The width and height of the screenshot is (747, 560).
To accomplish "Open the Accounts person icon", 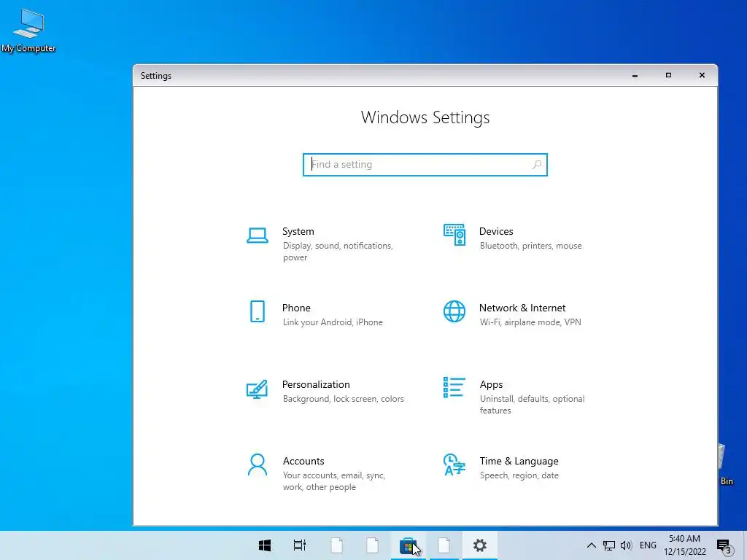I will point(258,464).
